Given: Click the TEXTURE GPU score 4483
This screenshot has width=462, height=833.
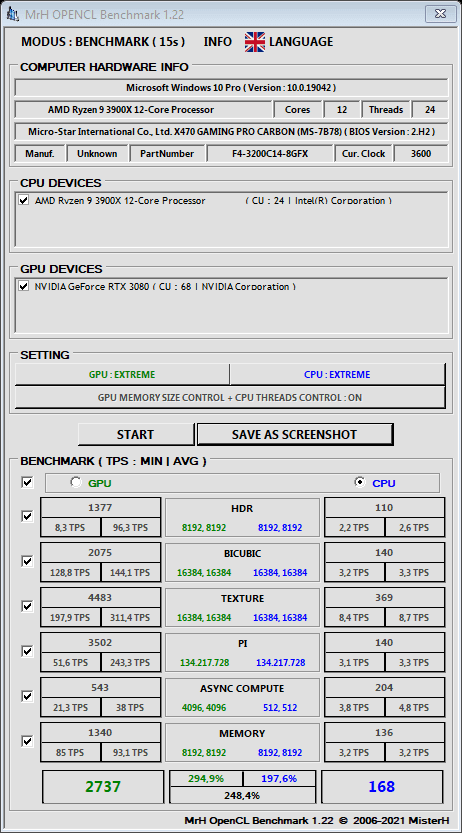Looking at the screenshot, I should point(100,598).
